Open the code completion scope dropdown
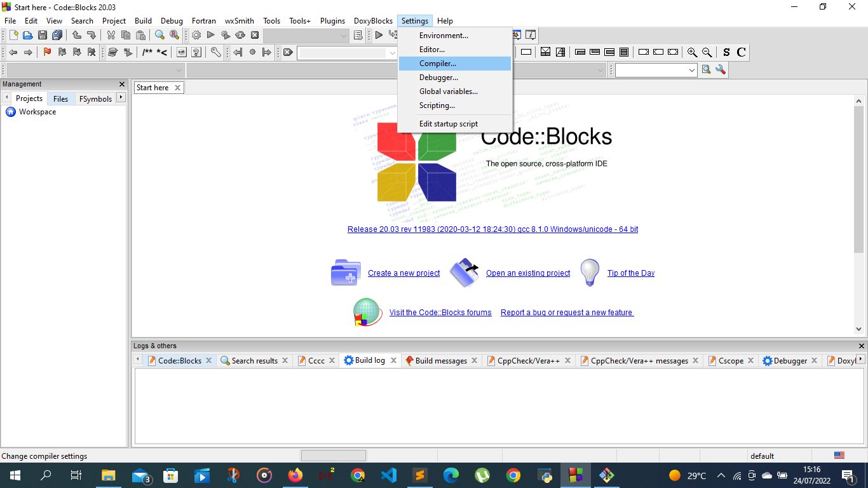 coord(95,70)
